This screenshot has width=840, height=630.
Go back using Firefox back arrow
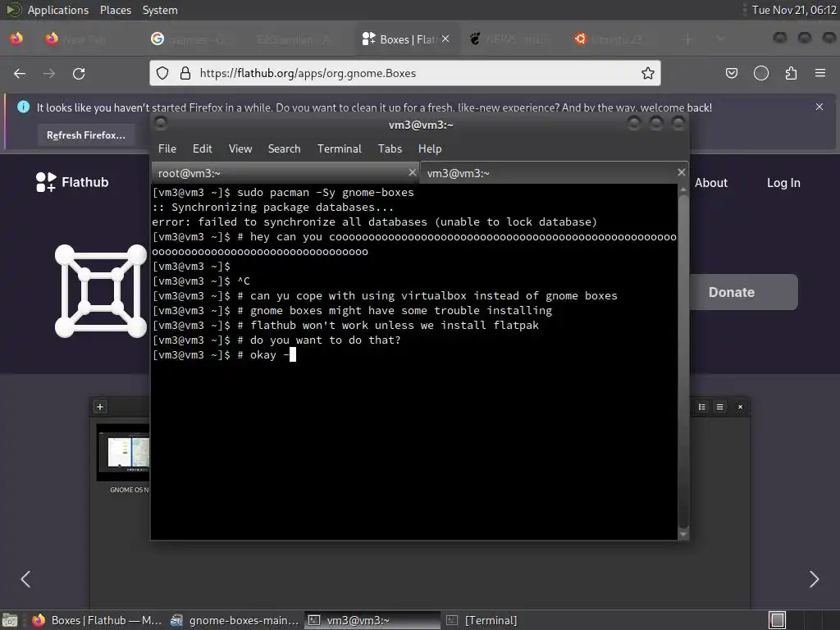pos(20,73)
